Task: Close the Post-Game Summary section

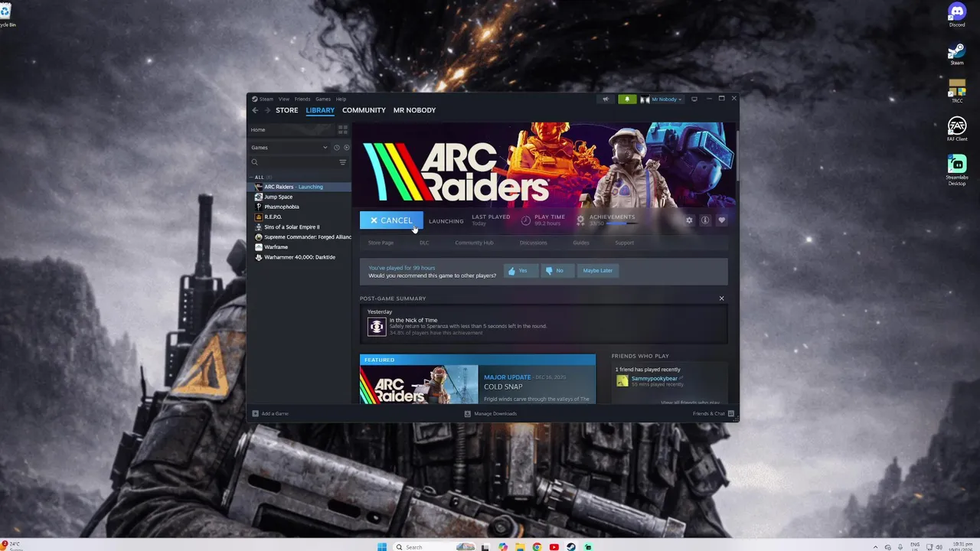Action: click(721, 298)
